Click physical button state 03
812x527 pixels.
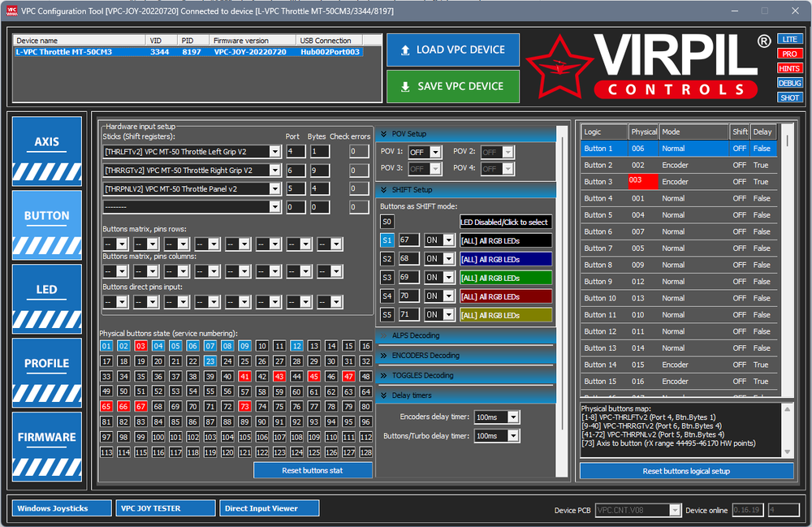tap(140, 347)
